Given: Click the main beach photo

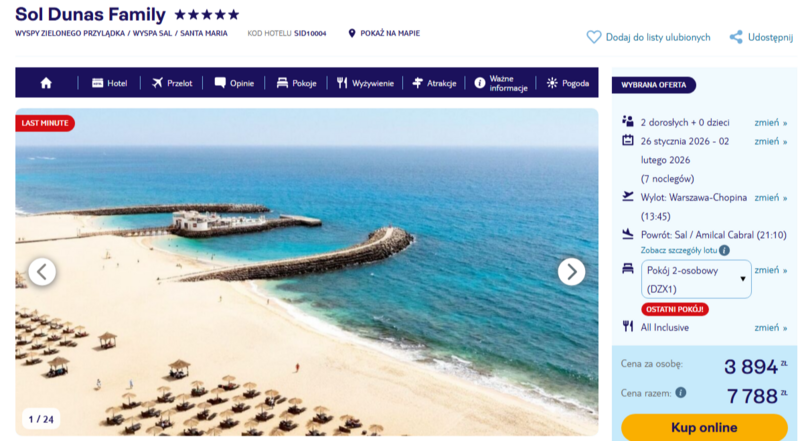Looking at the screenshot, I should [307, 272].
